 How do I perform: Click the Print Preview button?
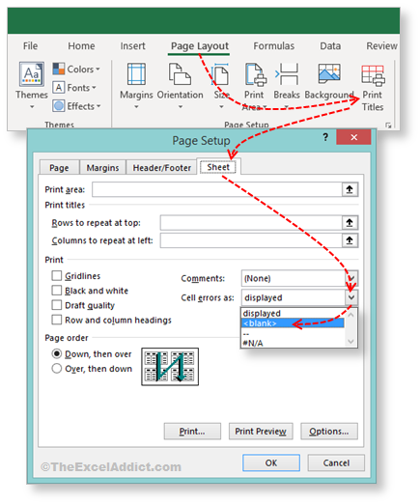tap(261, 431)
